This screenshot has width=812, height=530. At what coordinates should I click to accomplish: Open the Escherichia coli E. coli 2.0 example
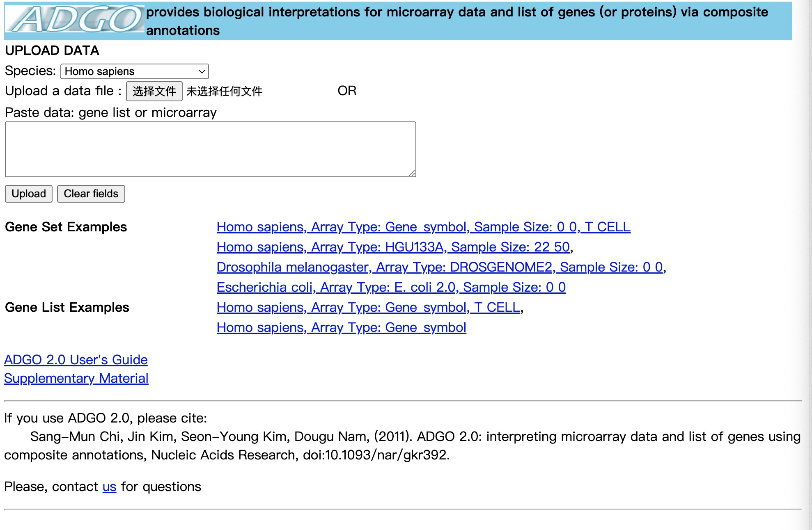[x=391, y=287]
